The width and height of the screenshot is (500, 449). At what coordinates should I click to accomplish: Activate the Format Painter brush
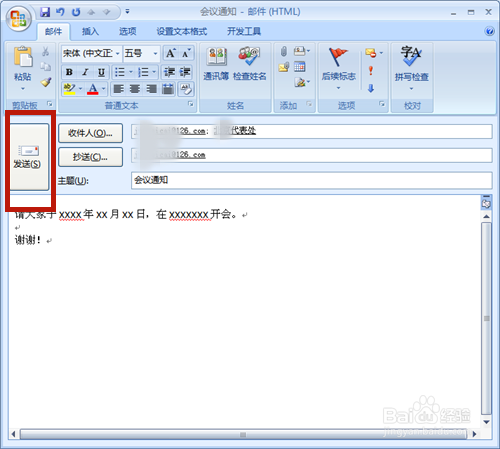tap(46, 82)
